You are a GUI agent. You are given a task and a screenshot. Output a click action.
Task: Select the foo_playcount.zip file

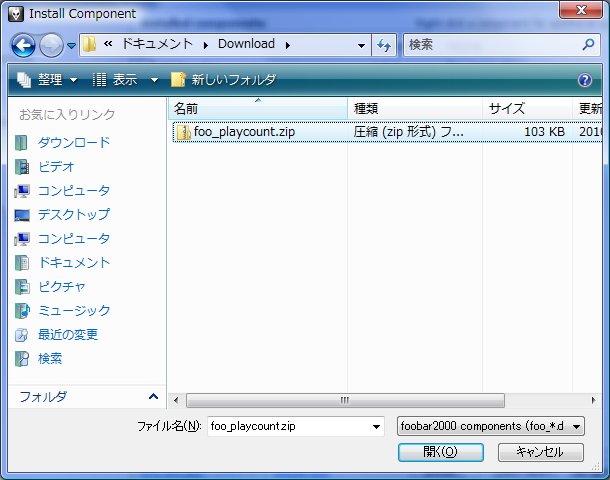click(387, 132)
